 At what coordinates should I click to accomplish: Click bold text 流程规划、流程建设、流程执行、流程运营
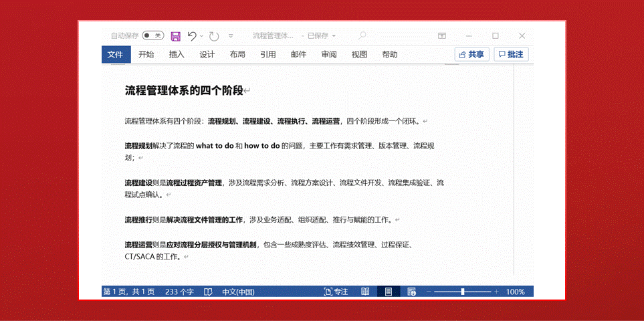pyautogui.click(x=274, y=122)
